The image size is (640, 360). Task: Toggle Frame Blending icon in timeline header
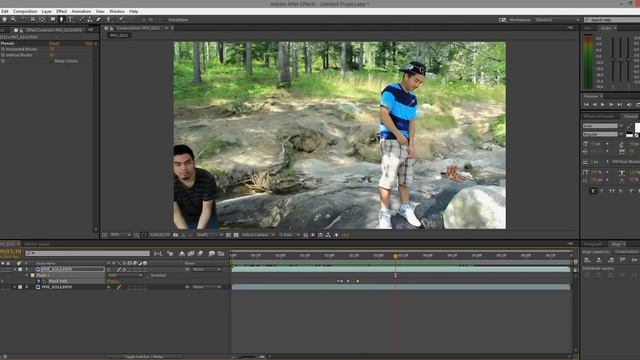(191, 254)
